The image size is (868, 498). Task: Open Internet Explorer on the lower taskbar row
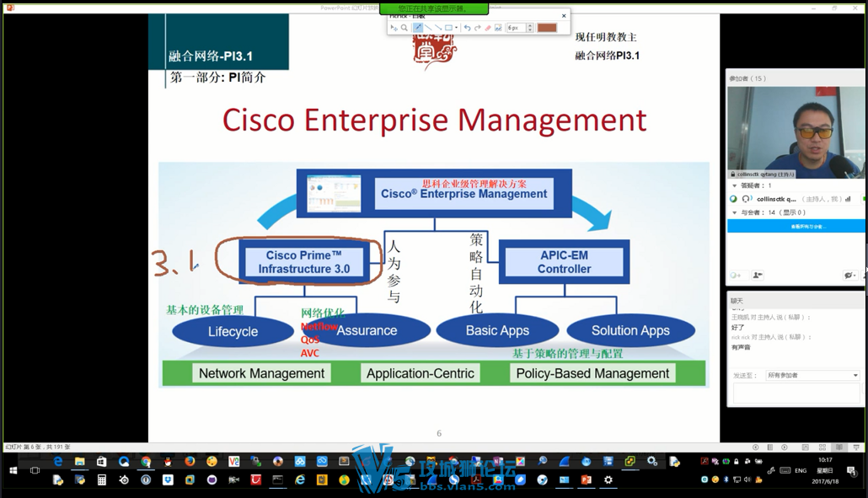click(x=299, y=479)
